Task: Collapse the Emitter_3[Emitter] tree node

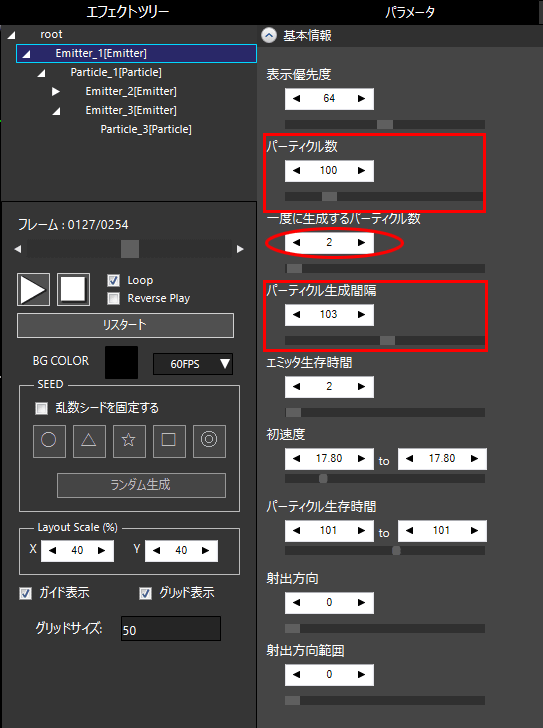Action: 56,111
